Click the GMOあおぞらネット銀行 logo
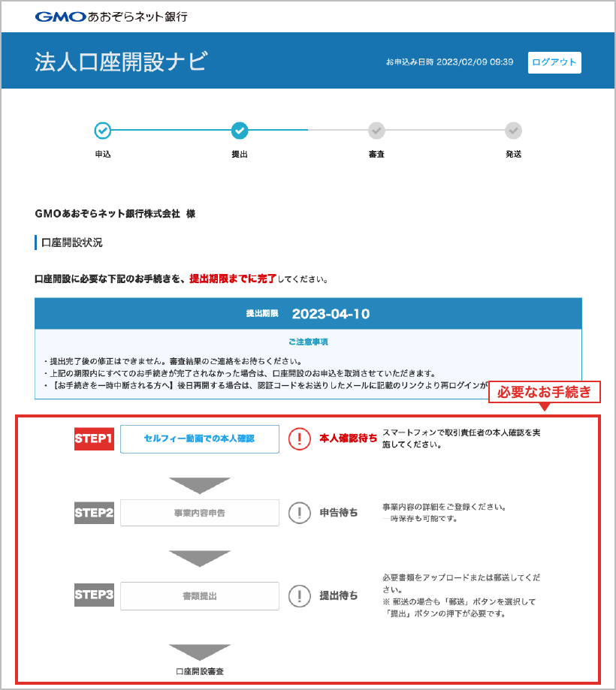 pyautogui.click(x=111, y=17)
